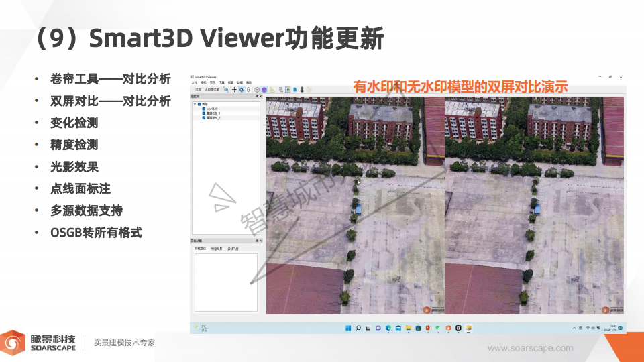
Task: Uncheck the world.tif layer checkbox
Action: (x=204, y=109)
